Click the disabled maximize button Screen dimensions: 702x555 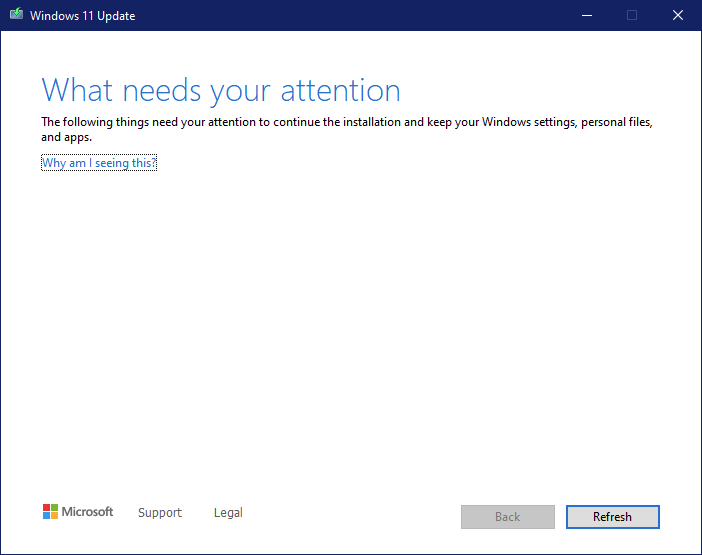coord(632,16)
